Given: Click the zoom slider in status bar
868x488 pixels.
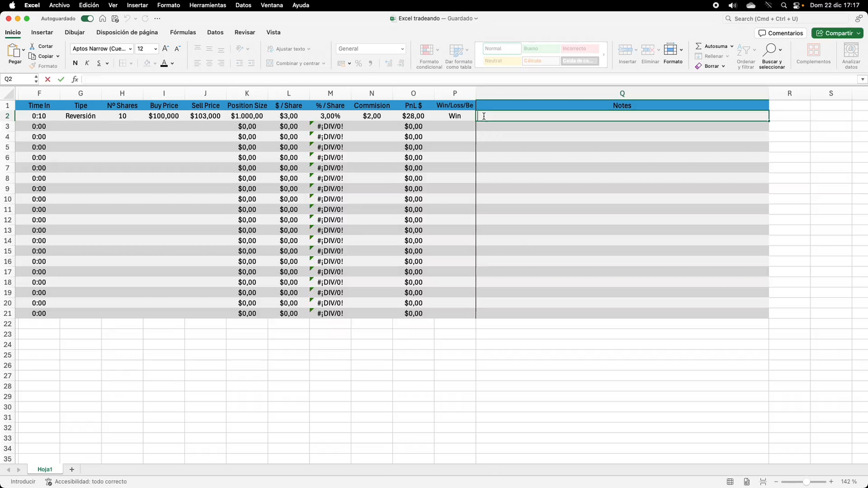Looking at the screenshot, I should click(806, 482).
